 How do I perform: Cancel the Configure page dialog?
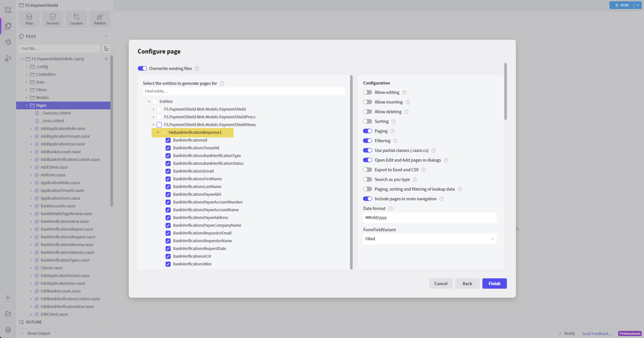[x=441, y=283]
